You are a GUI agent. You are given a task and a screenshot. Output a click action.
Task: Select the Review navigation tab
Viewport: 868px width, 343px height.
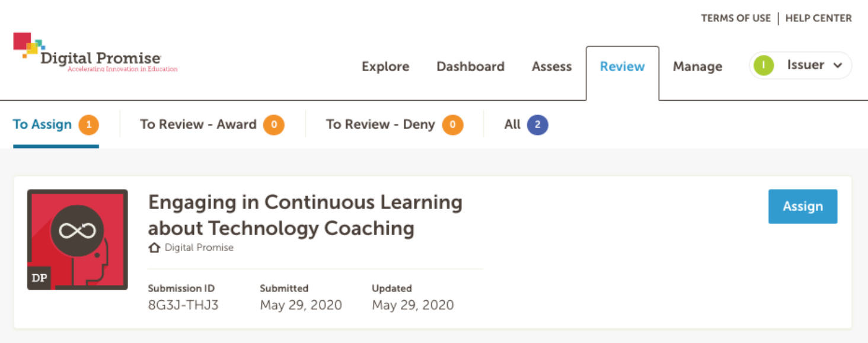623,66
